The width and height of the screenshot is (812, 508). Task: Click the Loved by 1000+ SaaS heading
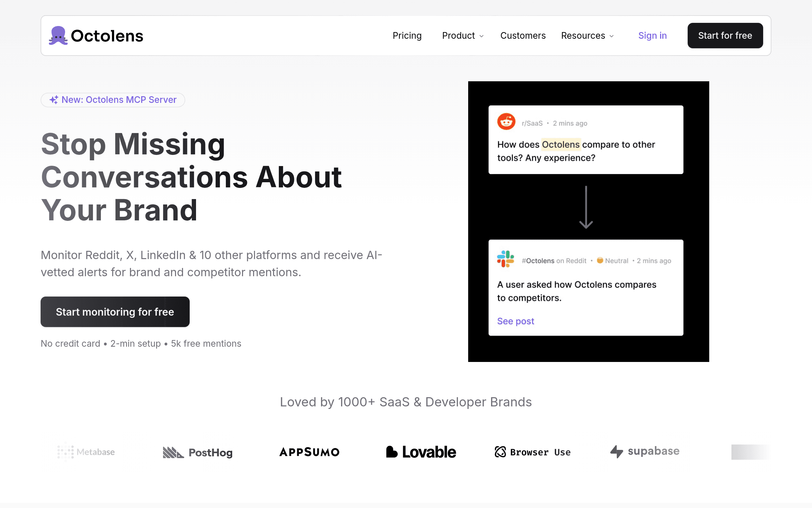(406, 402)
